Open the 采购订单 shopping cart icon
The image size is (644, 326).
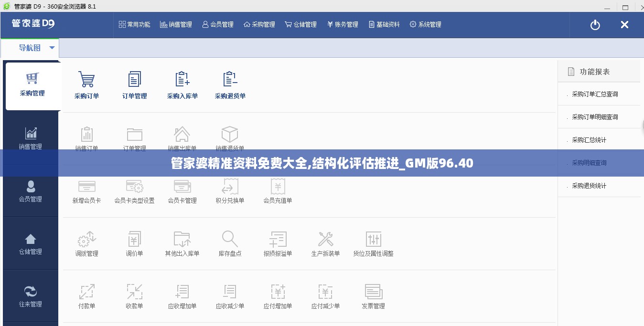coord(86,80)
